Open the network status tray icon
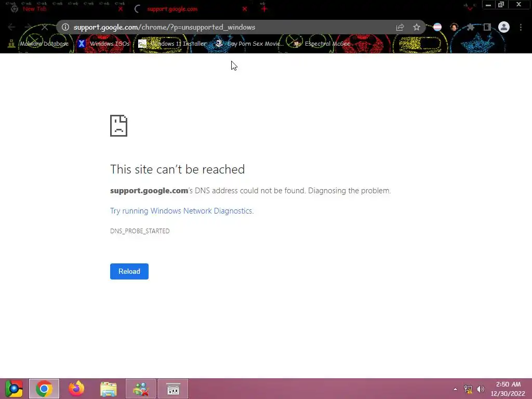 [x=468, y=389]
